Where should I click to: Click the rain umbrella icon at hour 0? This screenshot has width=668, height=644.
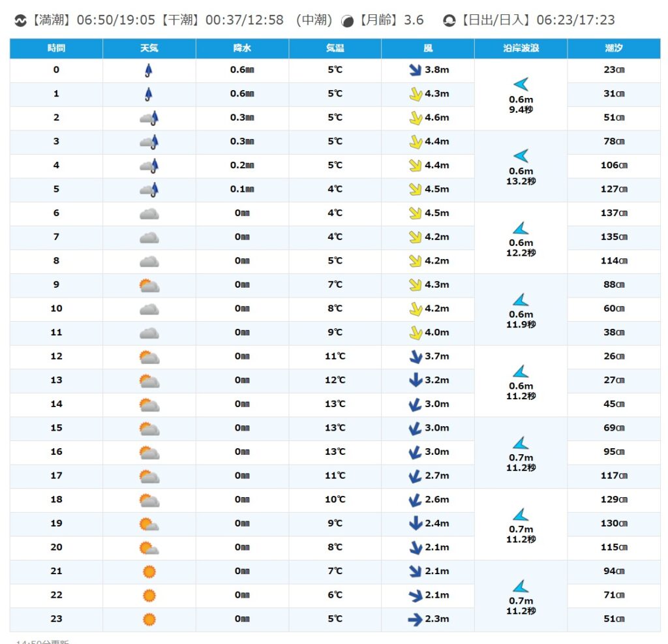pos(149,70)
